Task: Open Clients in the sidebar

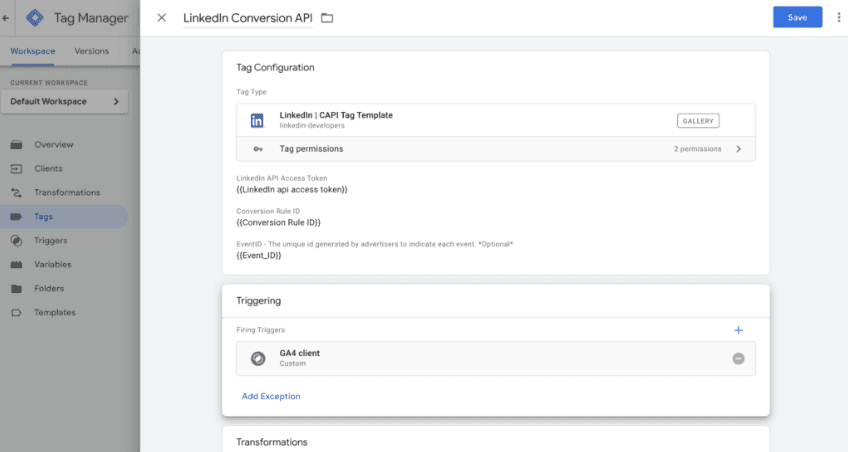Action: 48,169
